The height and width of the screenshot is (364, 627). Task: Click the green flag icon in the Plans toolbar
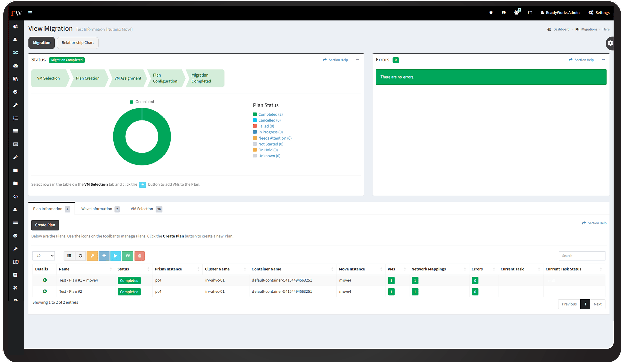127,256
